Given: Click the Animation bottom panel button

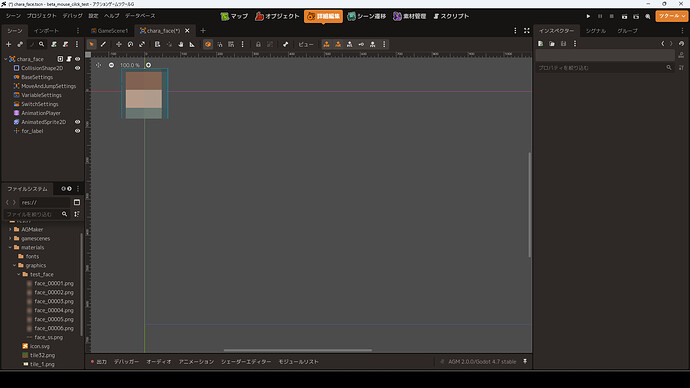Looking at the screenshot, I should click(x=196, y=362).
